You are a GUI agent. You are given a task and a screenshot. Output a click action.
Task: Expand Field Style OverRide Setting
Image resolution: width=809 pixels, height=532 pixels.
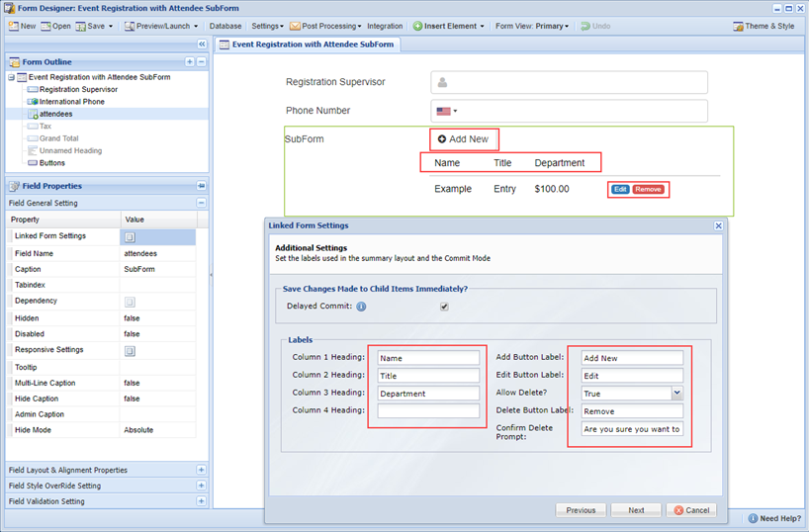click(x=201, y=486)
